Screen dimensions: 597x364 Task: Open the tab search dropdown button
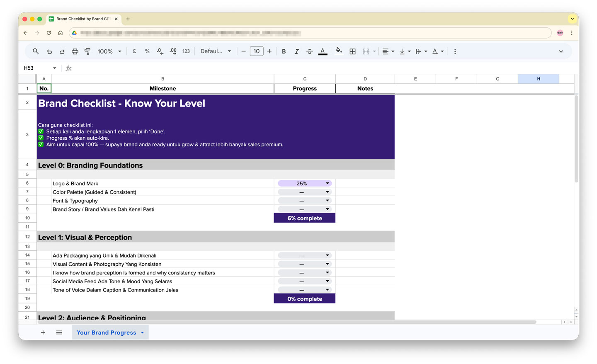click(x=573, y=19)
